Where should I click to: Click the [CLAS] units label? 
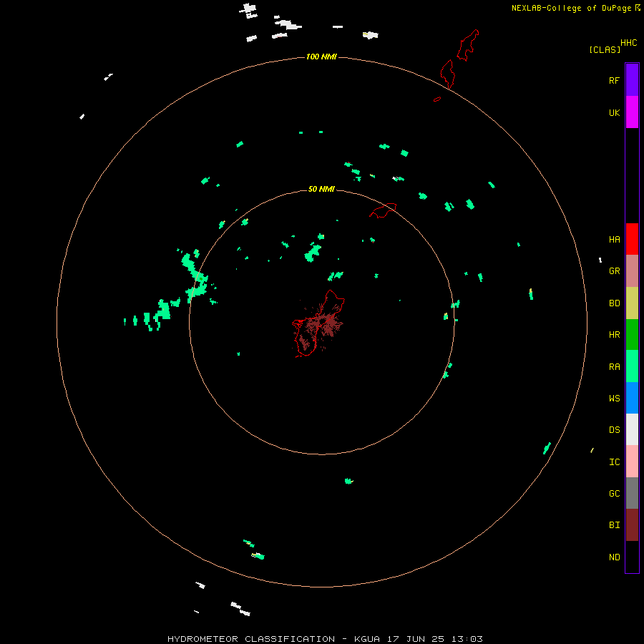(605, 49)
